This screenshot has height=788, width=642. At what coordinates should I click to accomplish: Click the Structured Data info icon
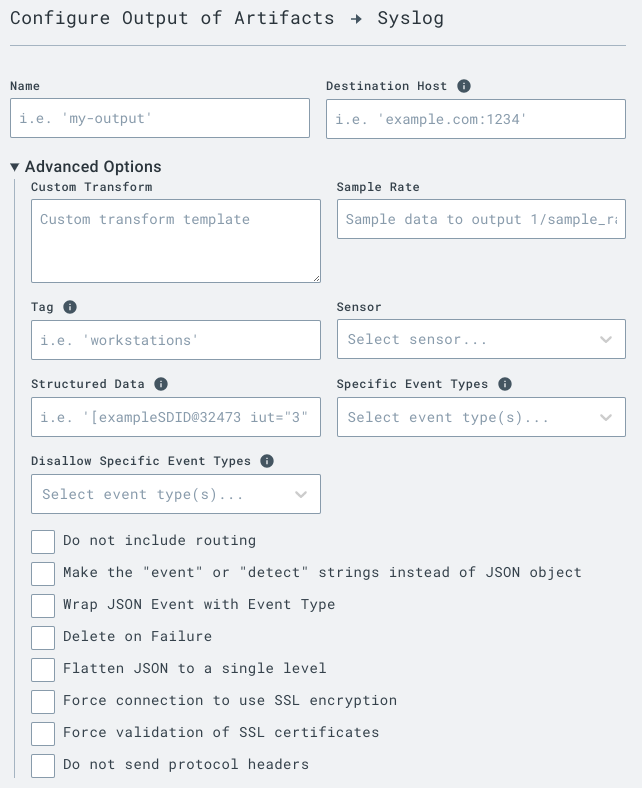[x=161, y=384]
